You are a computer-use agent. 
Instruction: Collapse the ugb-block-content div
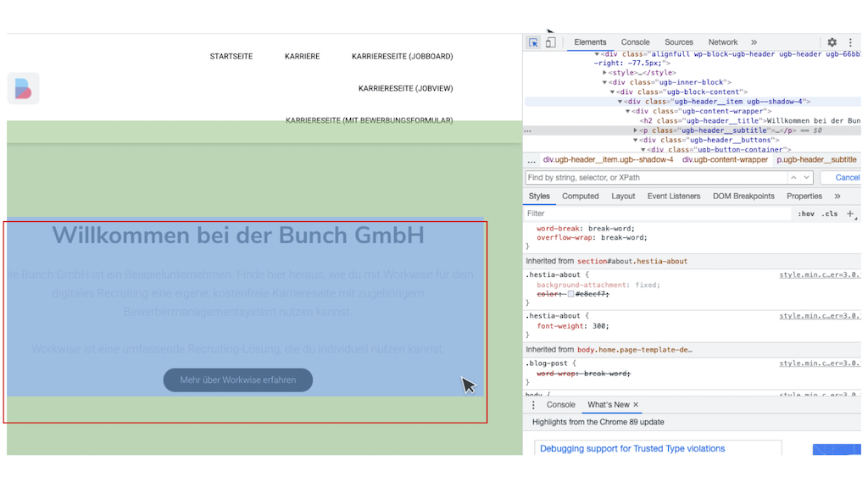coord(612,91)
